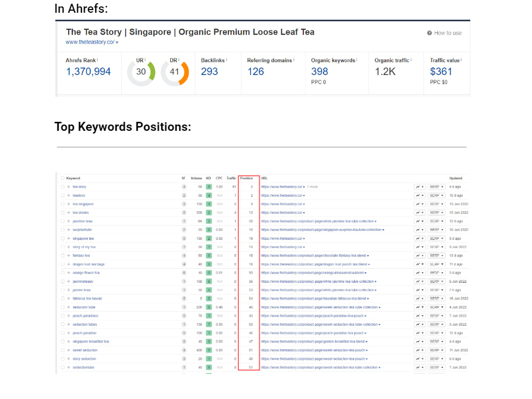
Task: Sort table by KD column header
Action: 209,178
